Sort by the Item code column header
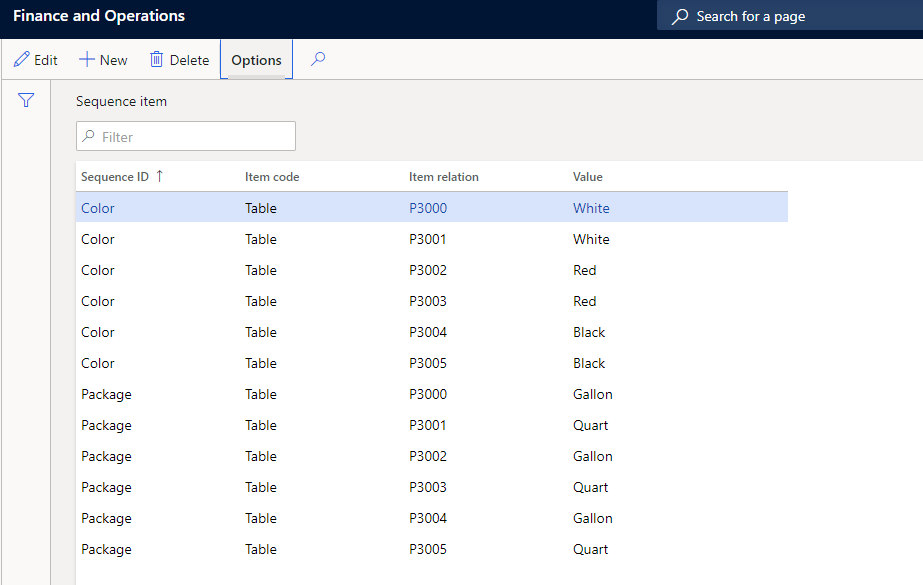 point(272,177)
